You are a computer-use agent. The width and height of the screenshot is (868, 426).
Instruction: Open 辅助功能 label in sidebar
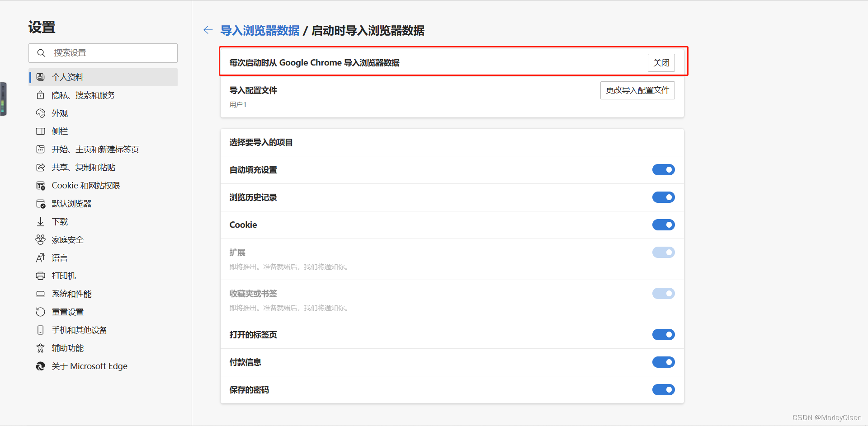click(x=68, y=348)
